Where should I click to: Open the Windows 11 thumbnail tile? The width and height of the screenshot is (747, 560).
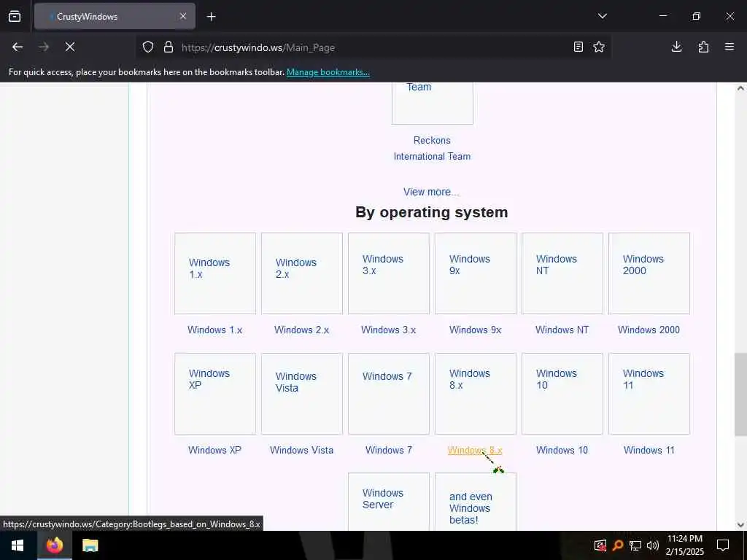click(x=649, y=394)
